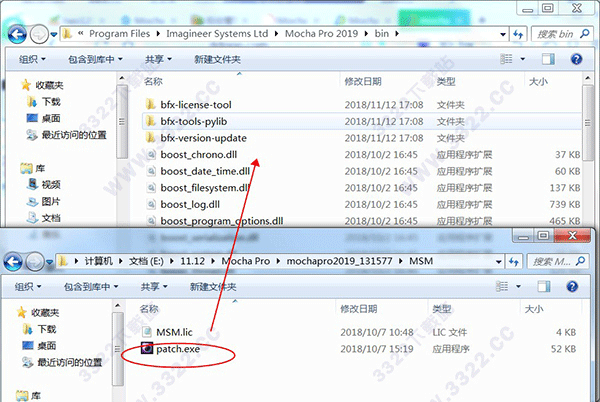600x402 pixels.
Task: Refresh the MSM folder window
Action: 514,262
